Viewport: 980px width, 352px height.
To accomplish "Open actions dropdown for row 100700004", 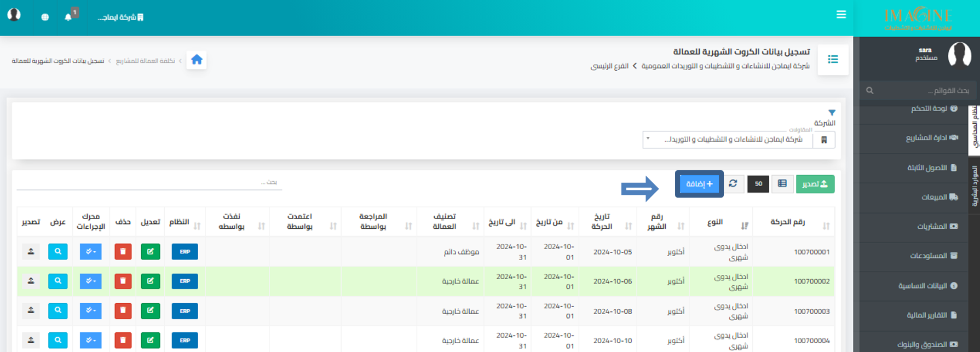I will pos(91,341).
